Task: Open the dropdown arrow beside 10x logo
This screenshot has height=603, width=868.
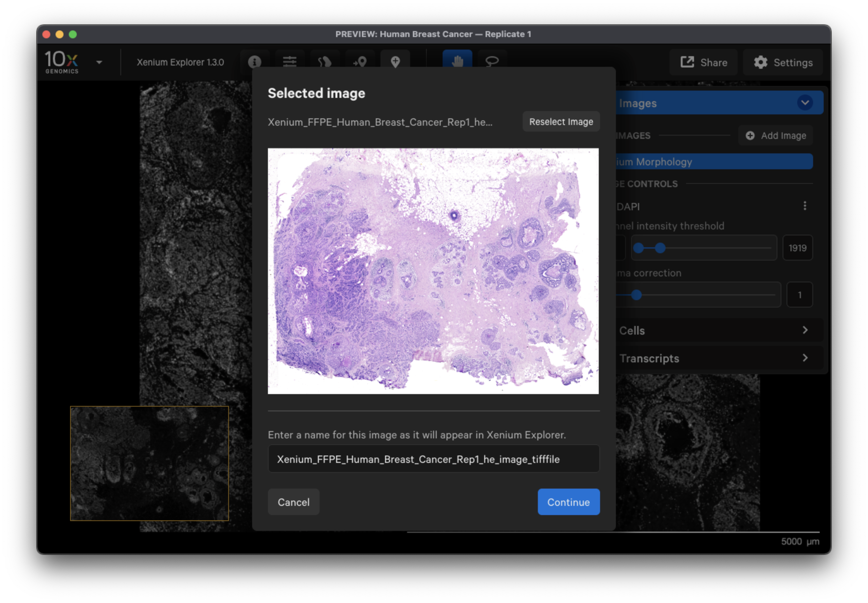Action: coord(99,62)
